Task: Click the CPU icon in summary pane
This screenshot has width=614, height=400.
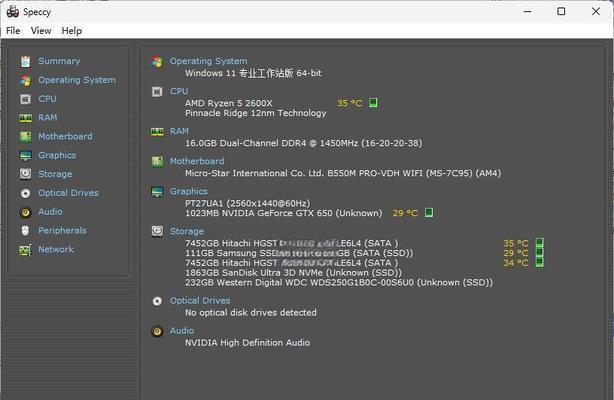Action: [x=157, y=92]
